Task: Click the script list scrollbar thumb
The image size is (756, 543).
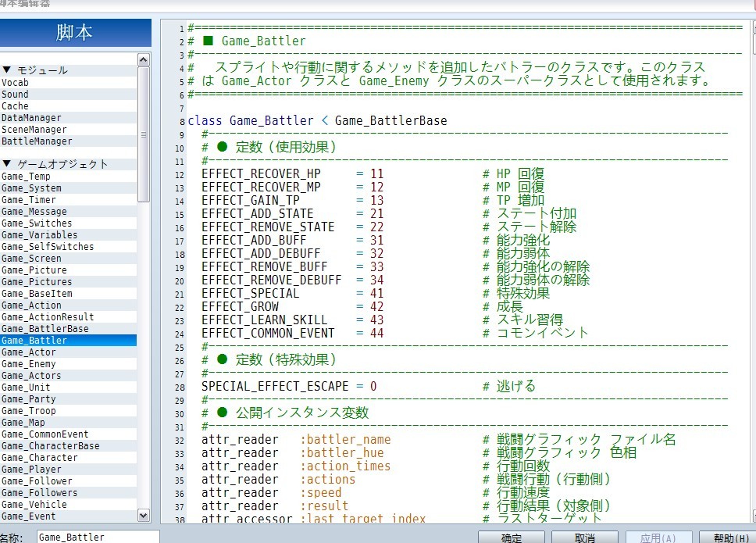Action: pos(144,134)
